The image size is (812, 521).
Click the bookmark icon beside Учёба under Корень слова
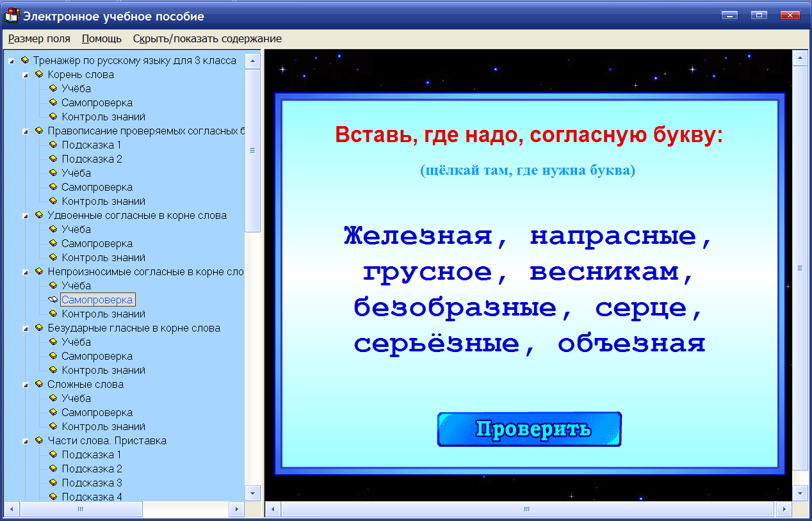click(53, 88)
